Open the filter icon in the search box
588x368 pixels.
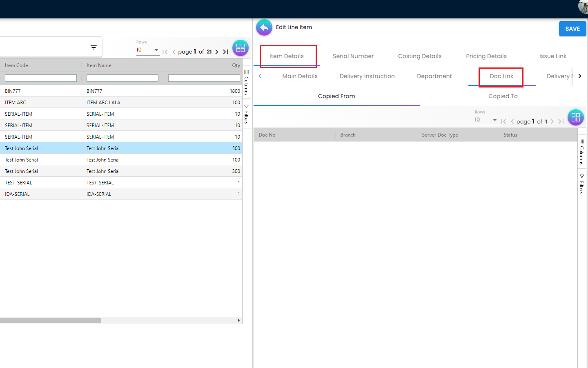click(x=94, y=47)
